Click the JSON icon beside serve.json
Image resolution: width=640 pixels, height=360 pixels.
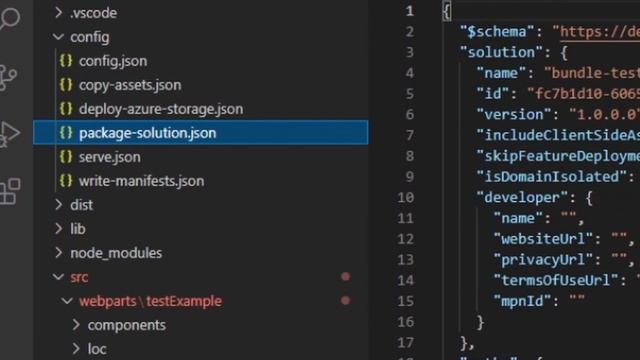(66, 157)
